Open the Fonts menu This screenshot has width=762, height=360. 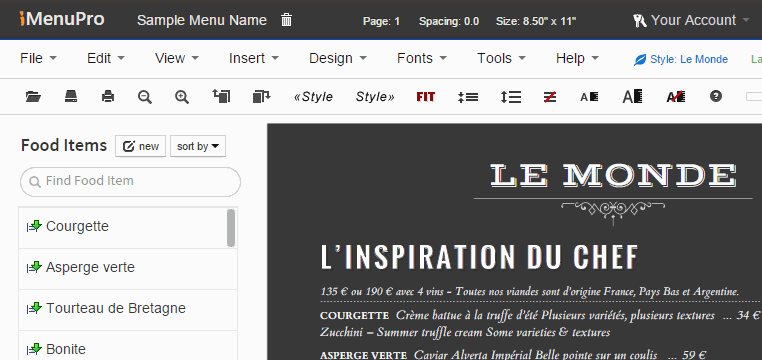tap(422, 58)
